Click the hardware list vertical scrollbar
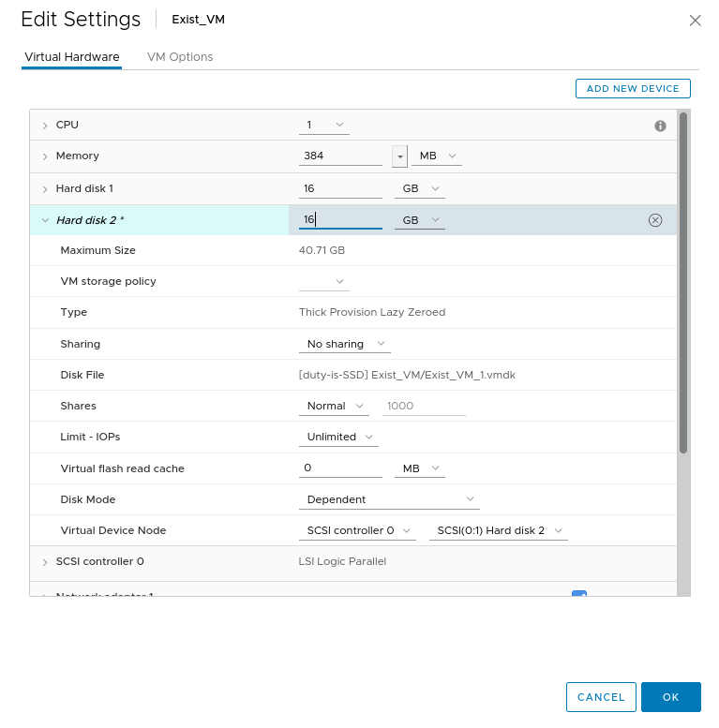The image size is (719, 728). point(683,281)
